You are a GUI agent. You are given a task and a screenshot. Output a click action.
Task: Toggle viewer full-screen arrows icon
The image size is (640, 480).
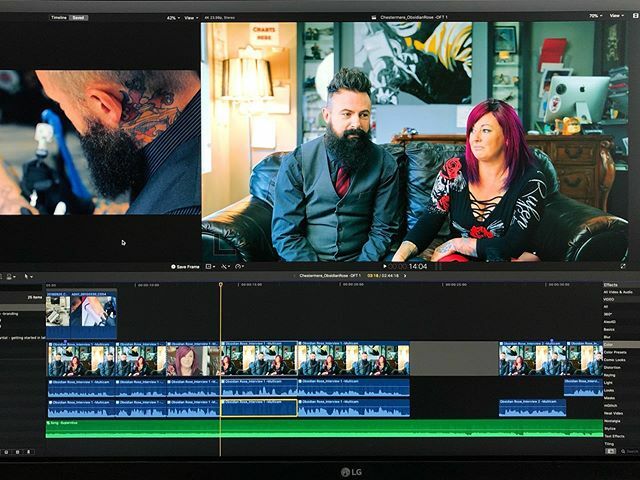coord(623,266)
